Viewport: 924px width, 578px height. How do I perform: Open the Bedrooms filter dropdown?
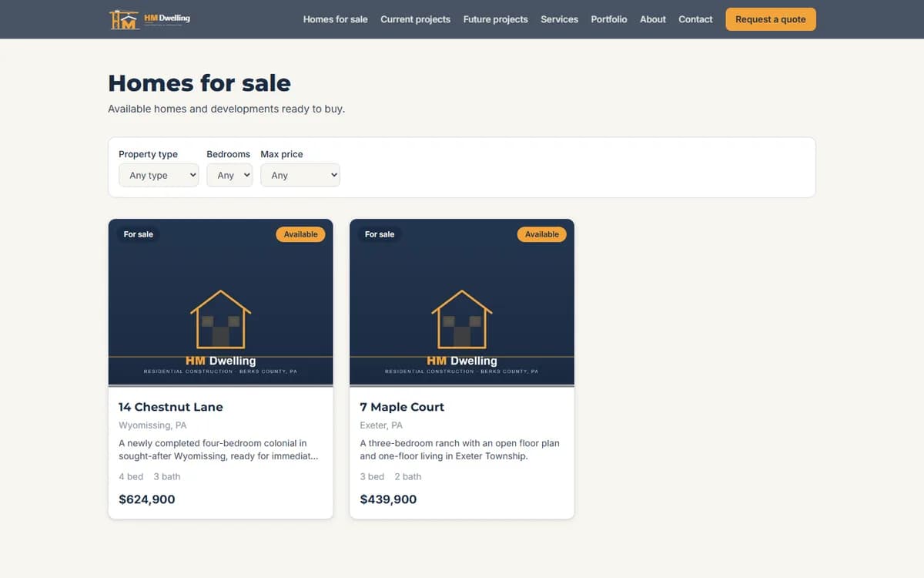pyautogui.click(x=229, y=175)
